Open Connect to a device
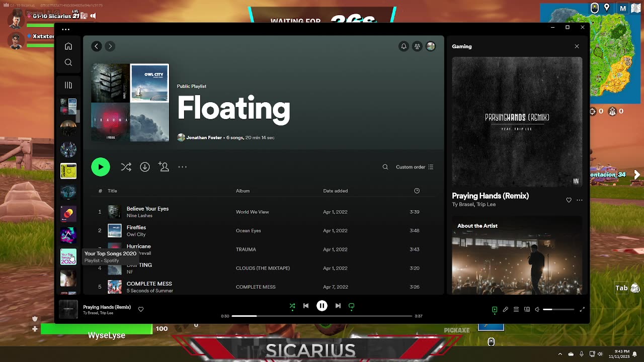The height and width of the screenshot is (362, 644). coord(527,310)
